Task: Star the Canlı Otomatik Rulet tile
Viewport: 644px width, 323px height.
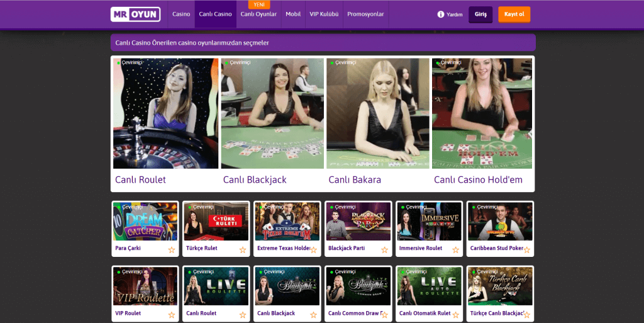Action: [x=456, y=315]
